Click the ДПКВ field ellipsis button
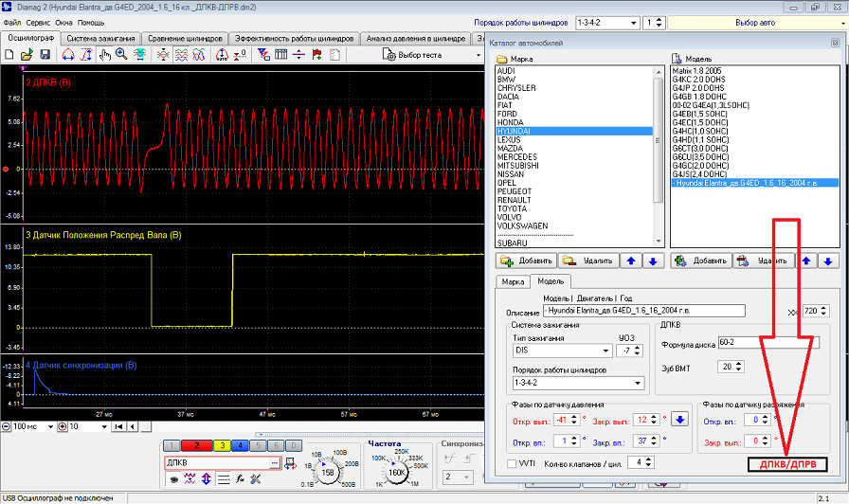Viewport: 849px width, 504px height. tap(275, 463)
